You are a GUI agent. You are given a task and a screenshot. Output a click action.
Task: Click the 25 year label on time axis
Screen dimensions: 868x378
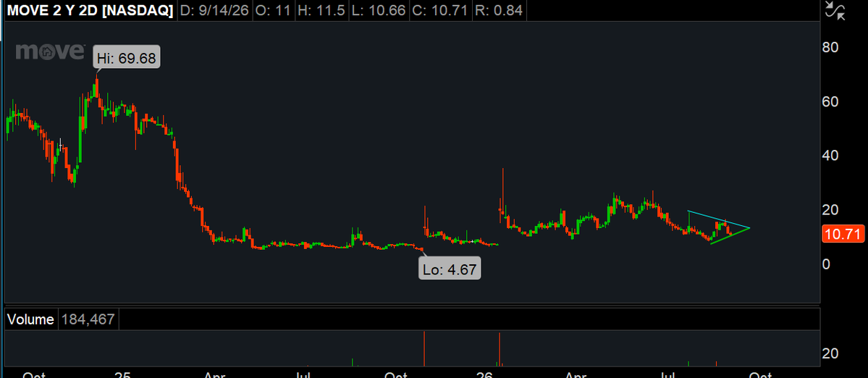122,374
